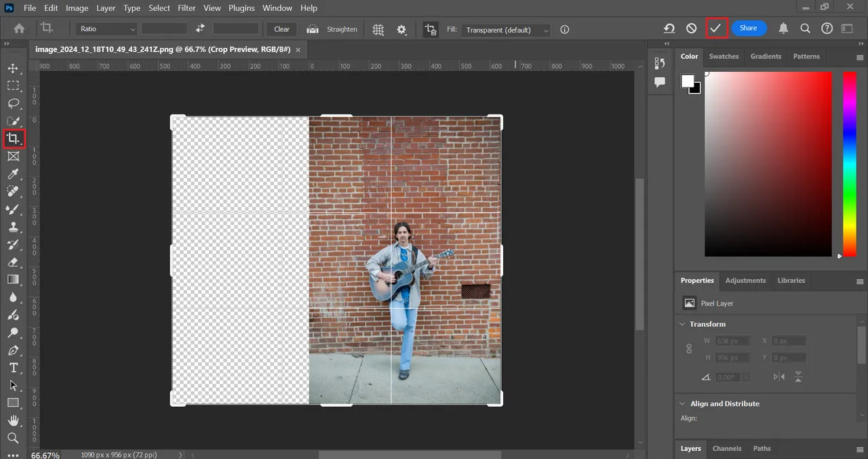The height and width of the screenshot is (459, 868).
Task: Choose the Zoom tool in toolbar
Action: pyautogui.click(x=13, y=438)
